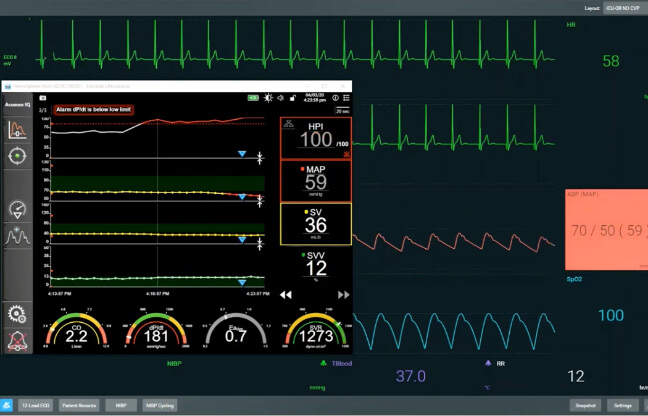Screen dimensions: 648x416
Task: Silence alarms with the red bell icon
Action: 17,340
